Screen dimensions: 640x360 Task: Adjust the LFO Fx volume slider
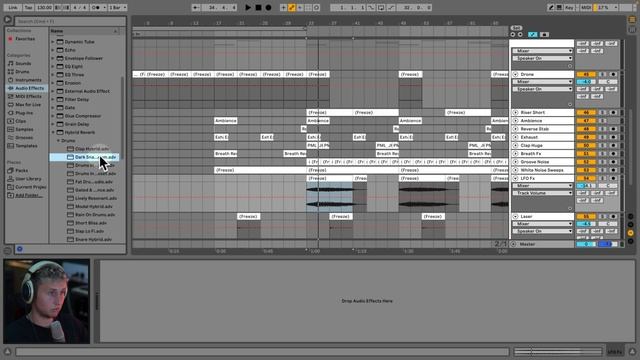coord(586,185)
